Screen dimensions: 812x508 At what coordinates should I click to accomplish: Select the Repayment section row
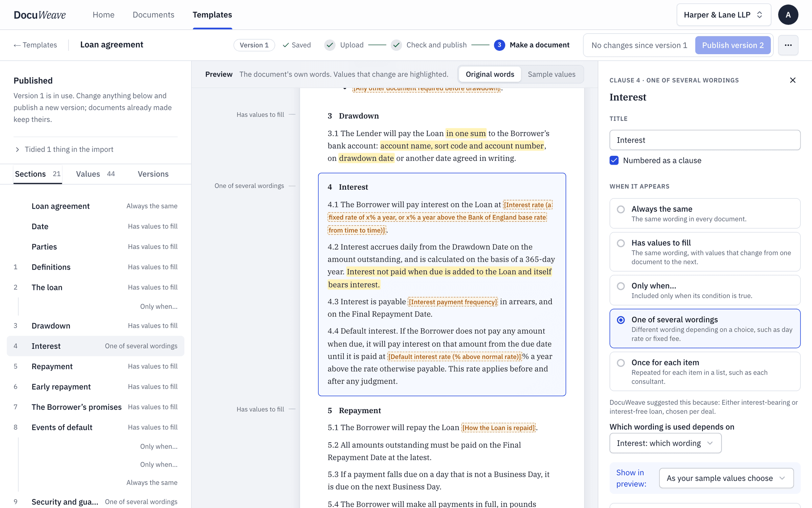coord(95,366)
